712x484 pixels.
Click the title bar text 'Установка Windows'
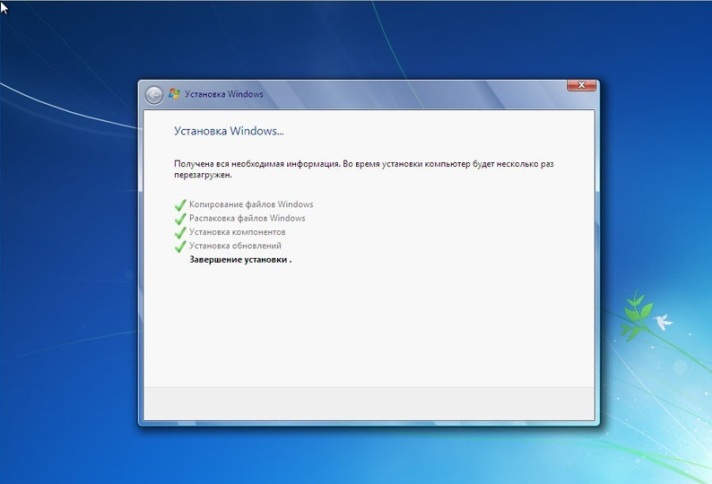click(224, 94)
